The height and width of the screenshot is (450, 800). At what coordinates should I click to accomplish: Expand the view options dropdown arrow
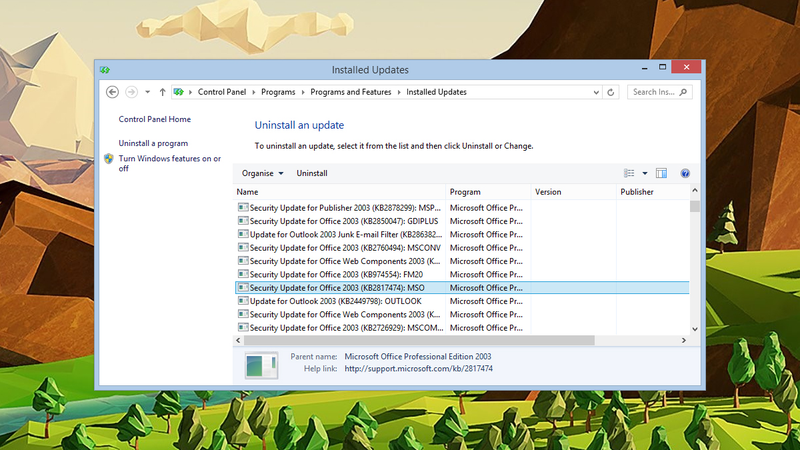tap(644, 173)
